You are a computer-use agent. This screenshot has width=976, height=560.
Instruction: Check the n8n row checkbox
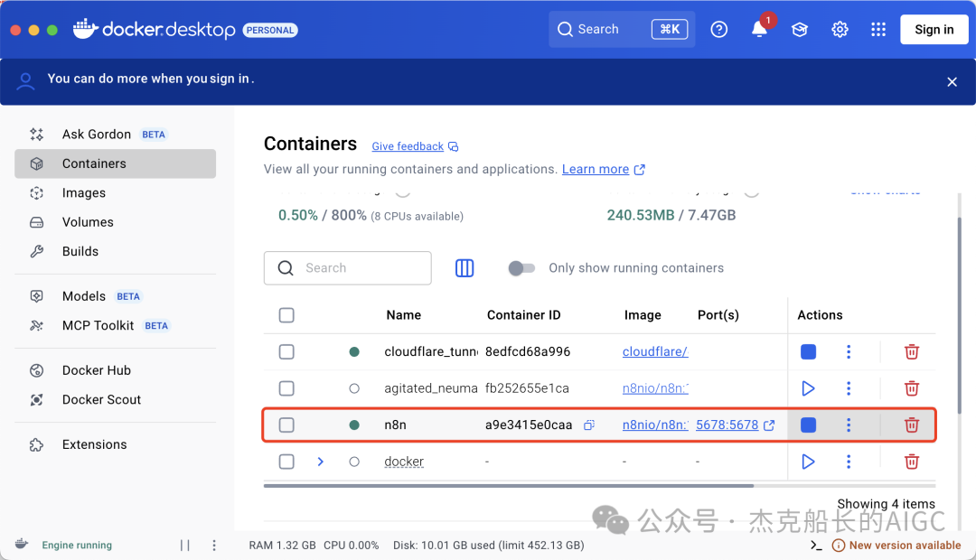pyautogui.click(x=286, y=425)
